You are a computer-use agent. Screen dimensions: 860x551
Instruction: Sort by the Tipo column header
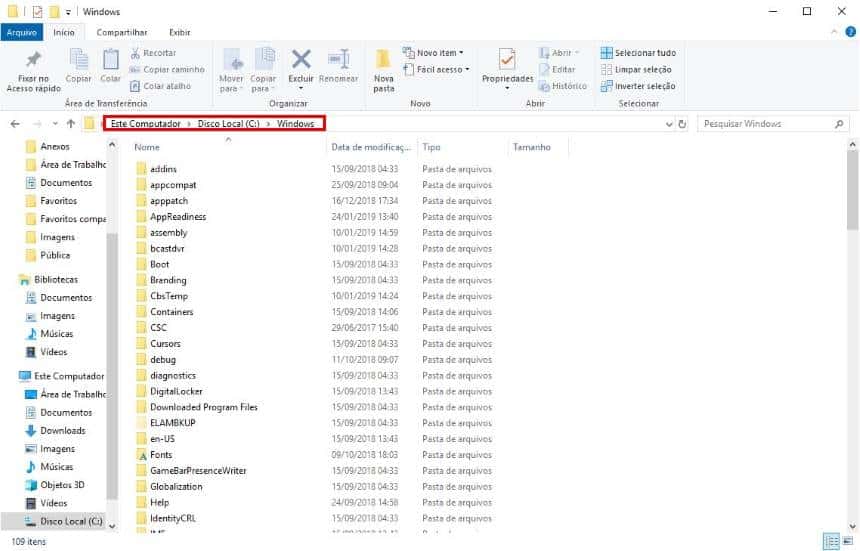[431, 147]
